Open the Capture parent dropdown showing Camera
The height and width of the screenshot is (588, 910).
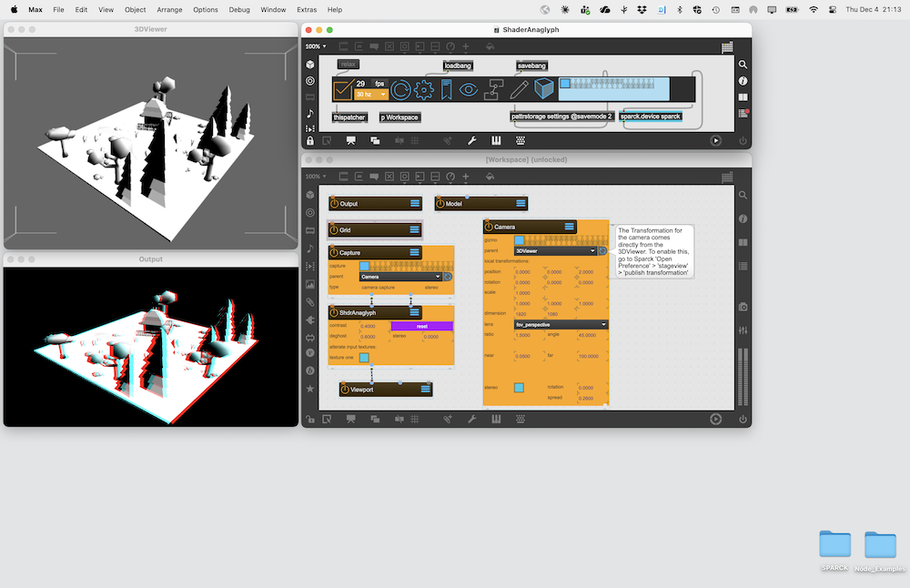(400, 277)
